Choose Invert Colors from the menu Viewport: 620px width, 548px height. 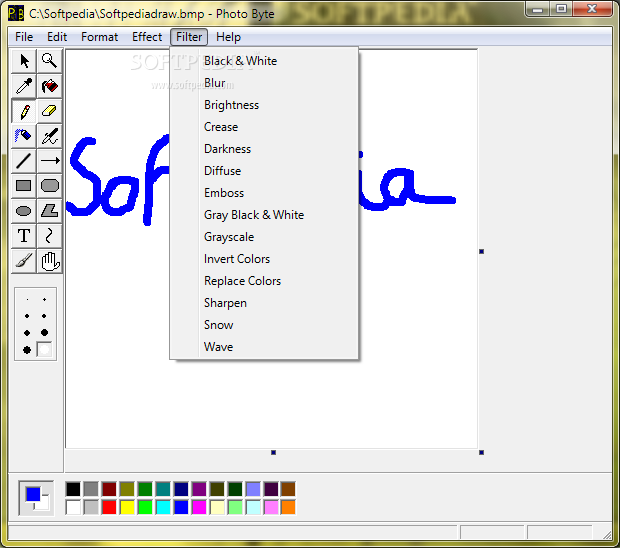pyautogui.click(x=264, y=259)
